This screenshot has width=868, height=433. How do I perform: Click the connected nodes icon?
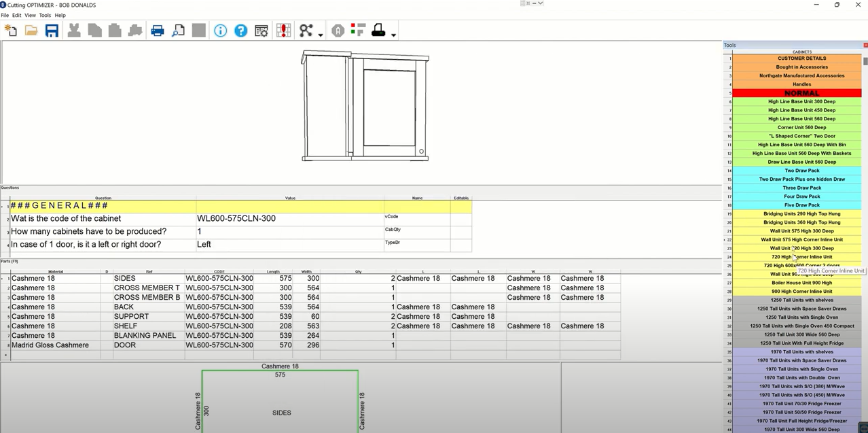coord(306,31)
